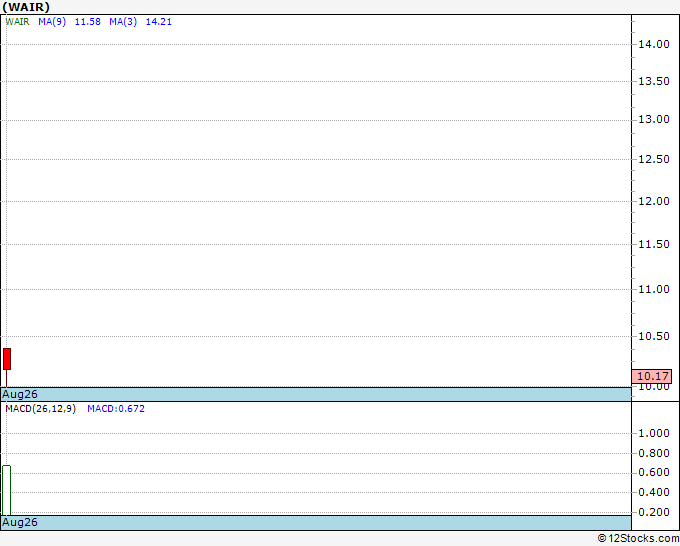Click the 11.58 MA(9) value

[x=88, y=22]
